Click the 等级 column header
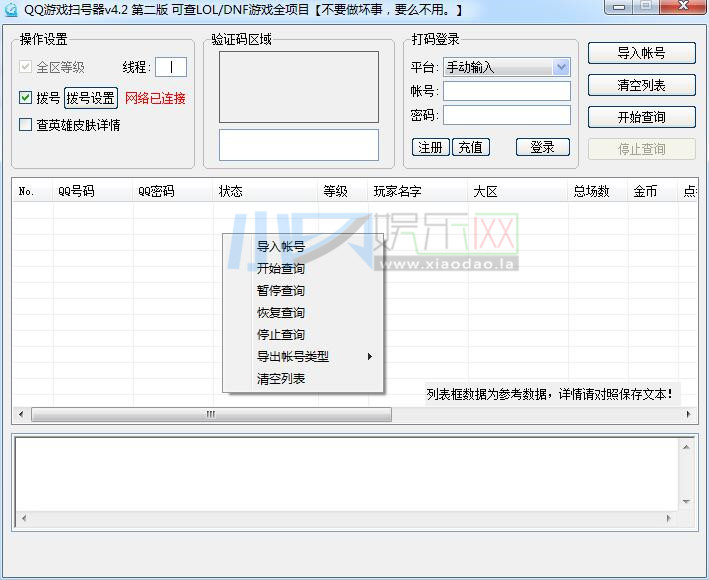 tap(344, 191)
